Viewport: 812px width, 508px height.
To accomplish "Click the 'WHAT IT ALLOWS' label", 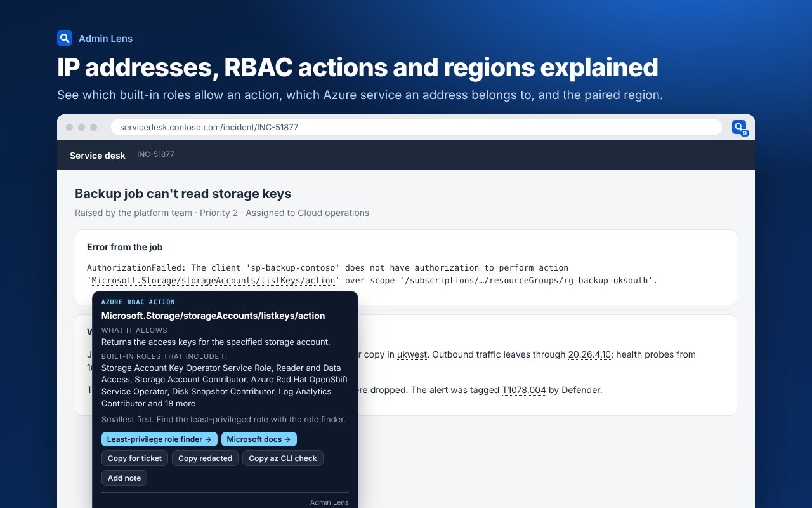I will pyautogui.click(x=134, y=330).
